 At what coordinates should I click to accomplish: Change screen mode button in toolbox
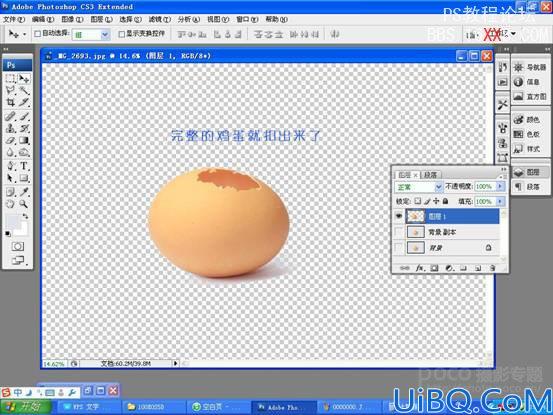(18, 260)
